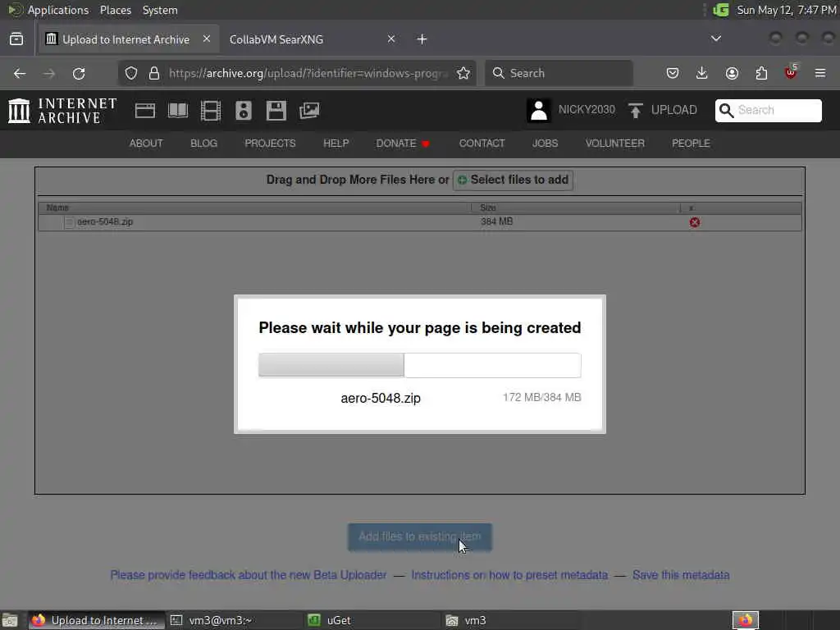Click the Internet Archive logo
Image resolution: width=840 pixels, height=630 pixels.
pos(62,111)
